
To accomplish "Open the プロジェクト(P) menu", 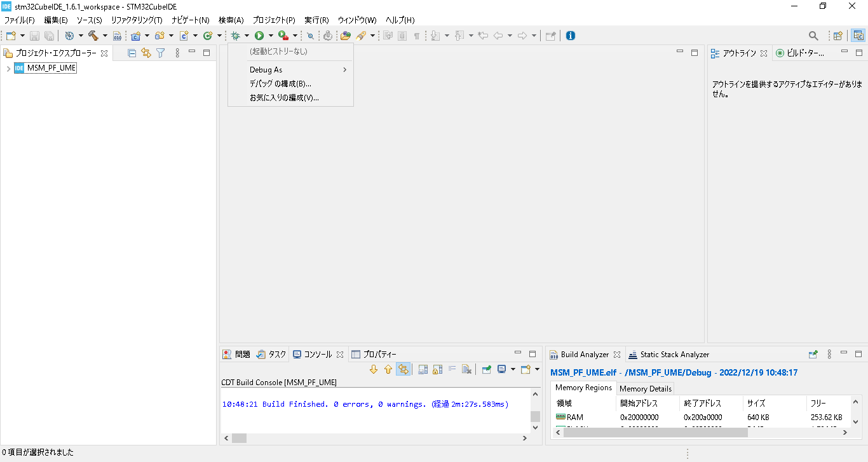I will click(273, 20).
